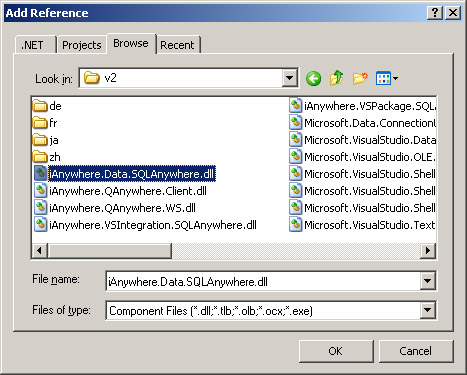467x375 pixels.
Task: Click the iAnywhere.Data.SQLAnywhere.dll file icon
Action: [41, 174]
